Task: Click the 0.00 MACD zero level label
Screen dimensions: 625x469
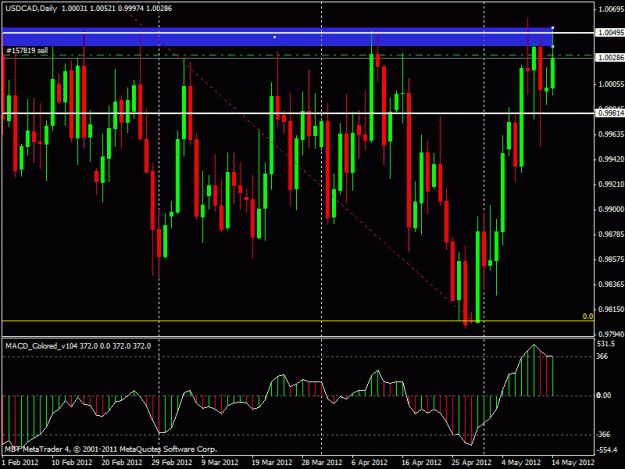Action: [x=603, y=395]
